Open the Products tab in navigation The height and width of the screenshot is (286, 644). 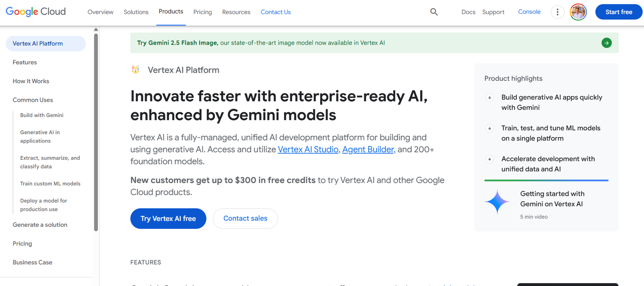pos(171,12)
